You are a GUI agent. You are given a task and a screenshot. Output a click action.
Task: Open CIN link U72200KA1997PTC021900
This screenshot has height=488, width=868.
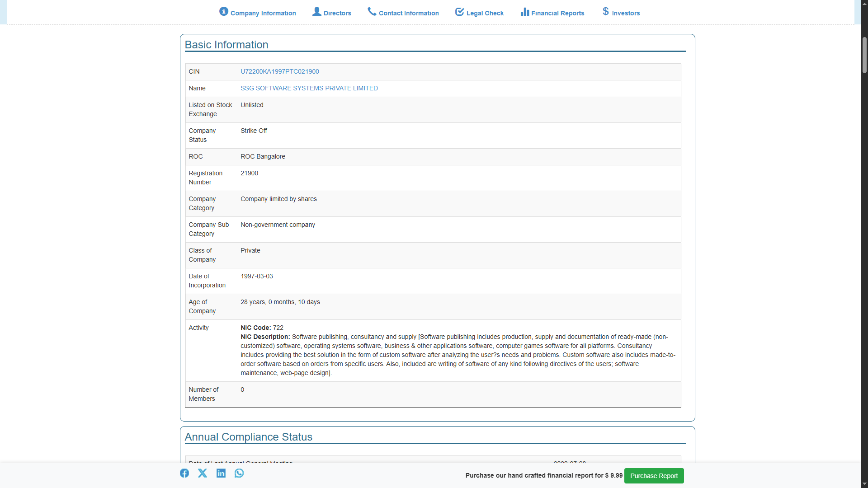pos(279,71)
